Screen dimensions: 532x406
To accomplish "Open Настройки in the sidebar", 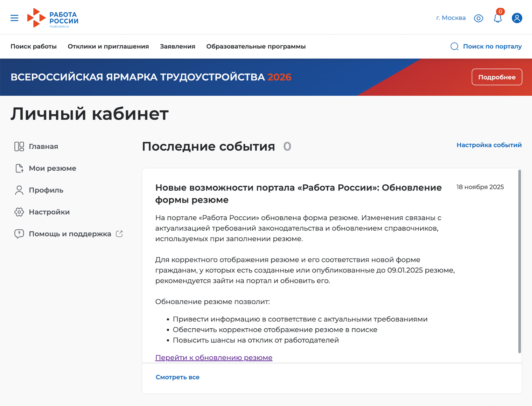I will (x=49, y=212).
